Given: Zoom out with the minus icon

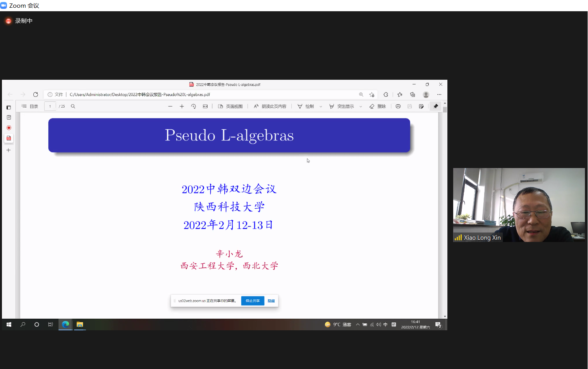Looking at the screenshot, I should point(170,106).
